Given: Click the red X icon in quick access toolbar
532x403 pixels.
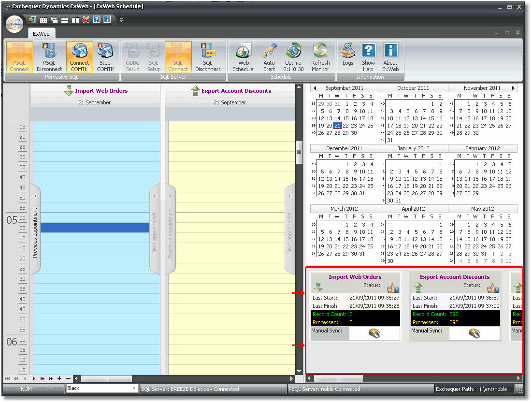Looking at the screenshot, I should [x=86, y=20].
